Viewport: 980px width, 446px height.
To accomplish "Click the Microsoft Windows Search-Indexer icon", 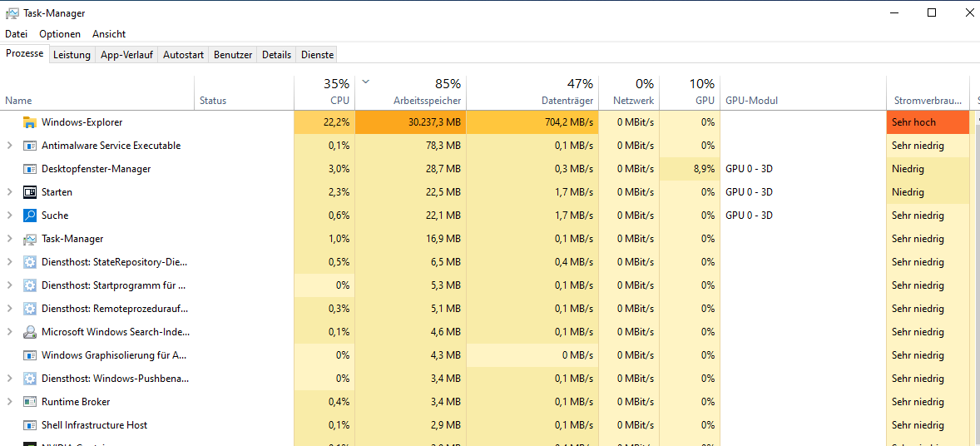I will 29,331.
